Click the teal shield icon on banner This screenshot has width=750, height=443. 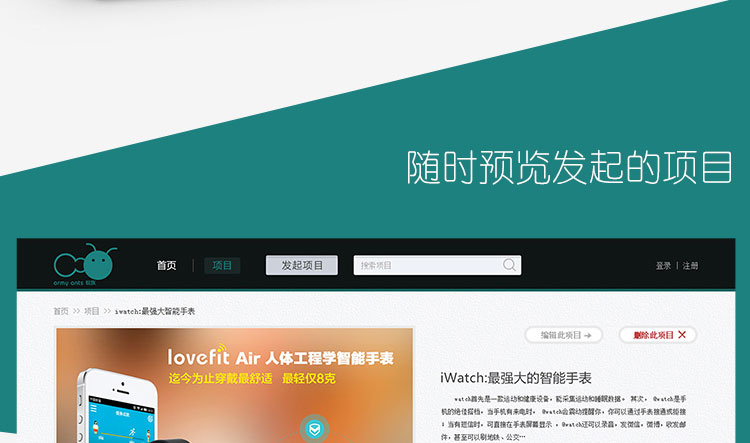click(x=314, y=429)
